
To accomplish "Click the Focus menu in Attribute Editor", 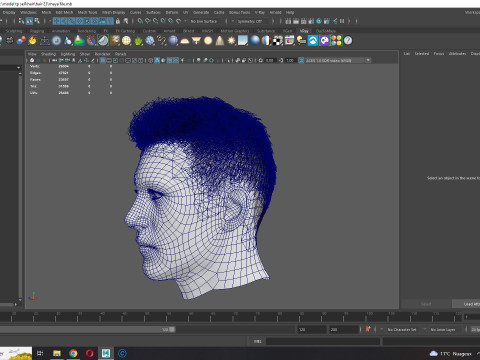I will coord(439,54).
